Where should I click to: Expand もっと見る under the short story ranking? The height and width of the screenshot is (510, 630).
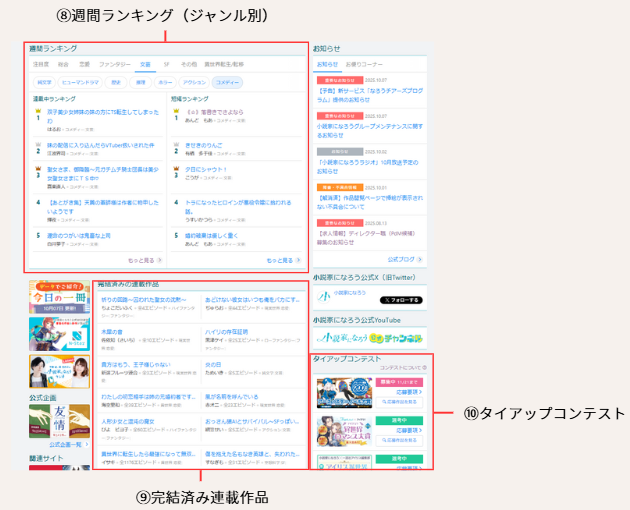point(281,259)
